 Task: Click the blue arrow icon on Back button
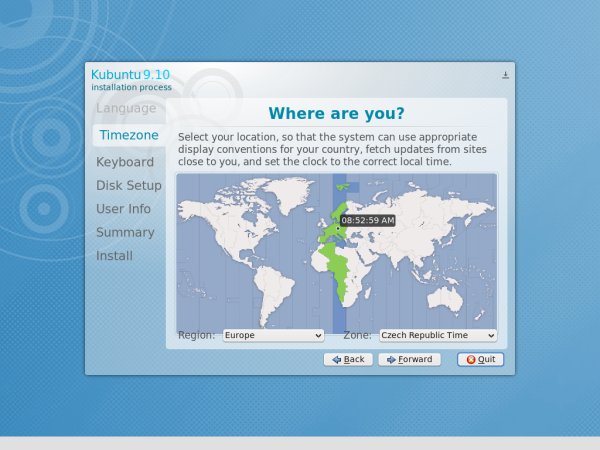point(336,360)
